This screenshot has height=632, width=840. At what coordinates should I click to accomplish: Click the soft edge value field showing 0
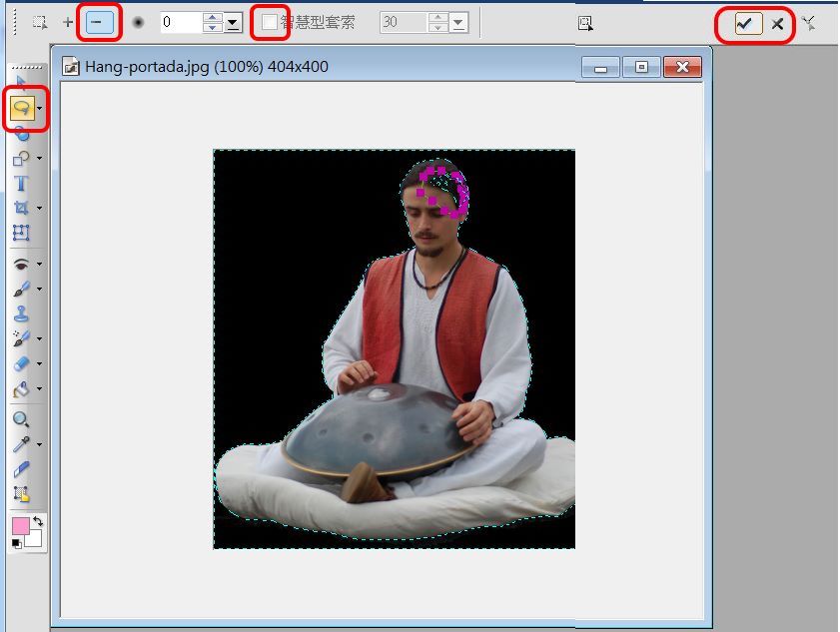(x=182, y=22)
